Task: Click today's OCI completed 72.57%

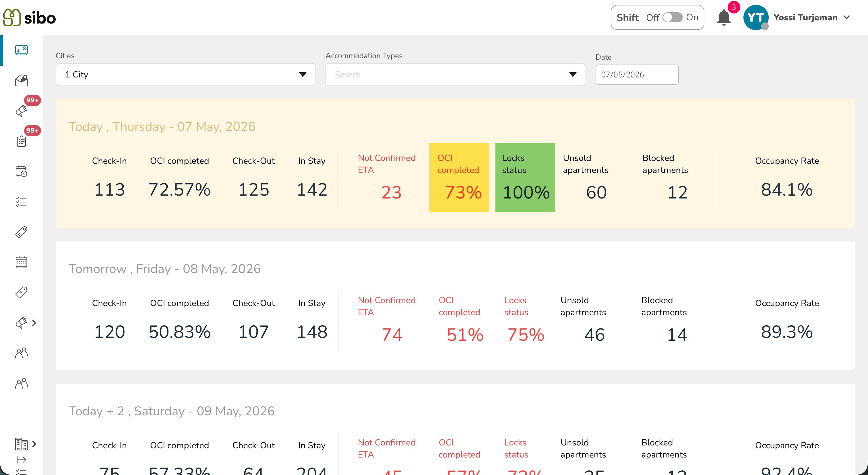Action: point(179,190)
